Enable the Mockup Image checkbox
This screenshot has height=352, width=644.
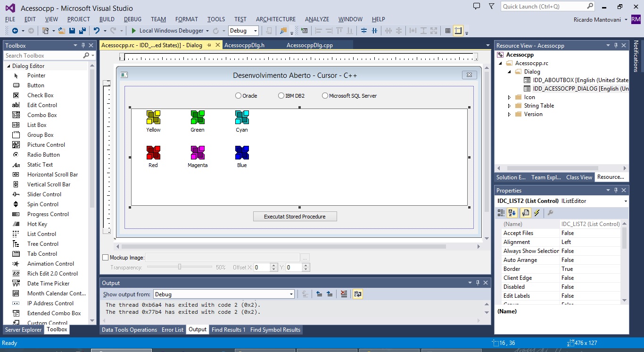pyautogui.click(x=106, y=258)
